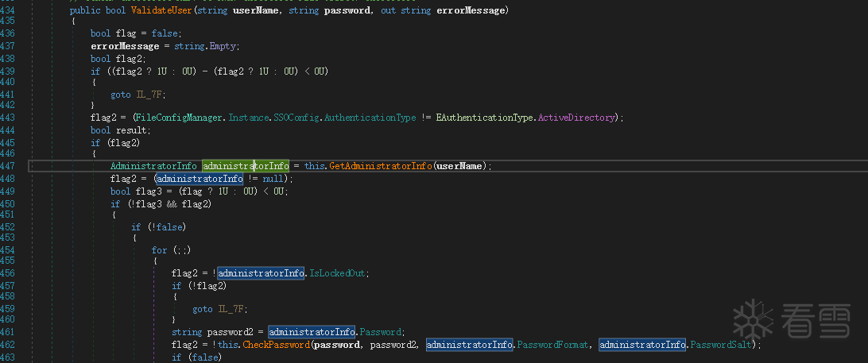This screenshot has width=868, height=363.
Task: Click administratorInfo before PasswordSalt
Action: pos(642,345)
